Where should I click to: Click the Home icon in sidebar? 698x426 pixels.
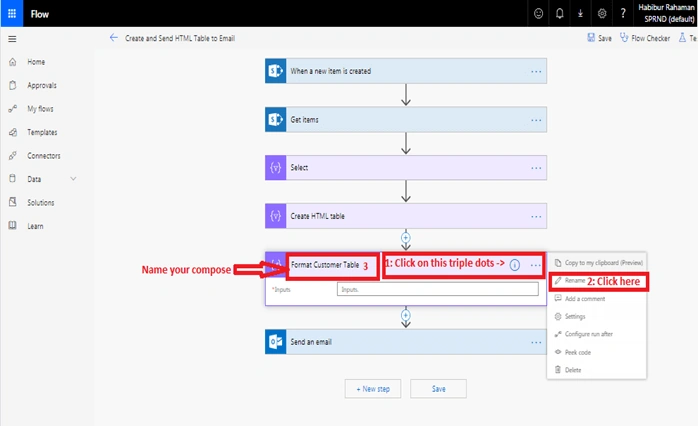(13, 62)
